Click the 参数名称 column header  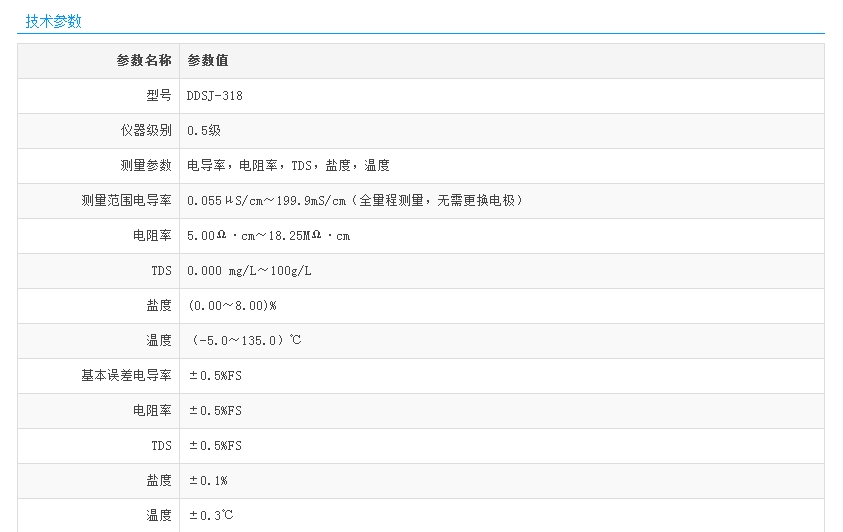point(144,61)
